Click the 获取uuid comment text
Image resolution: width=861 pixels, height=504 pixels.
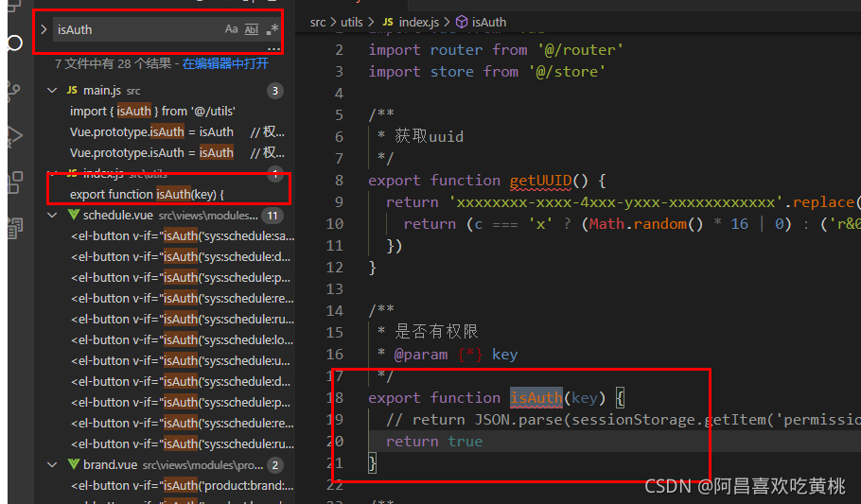click(x=429, y=136)
